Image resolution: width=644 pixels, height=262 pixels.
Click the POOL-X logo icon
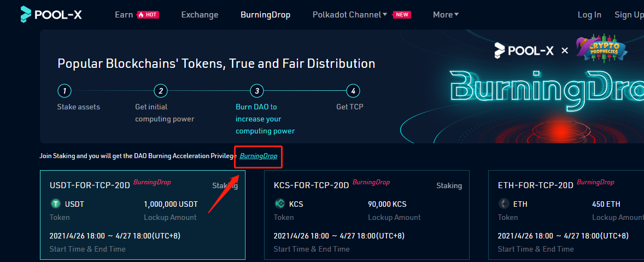[x=26, y=14]
